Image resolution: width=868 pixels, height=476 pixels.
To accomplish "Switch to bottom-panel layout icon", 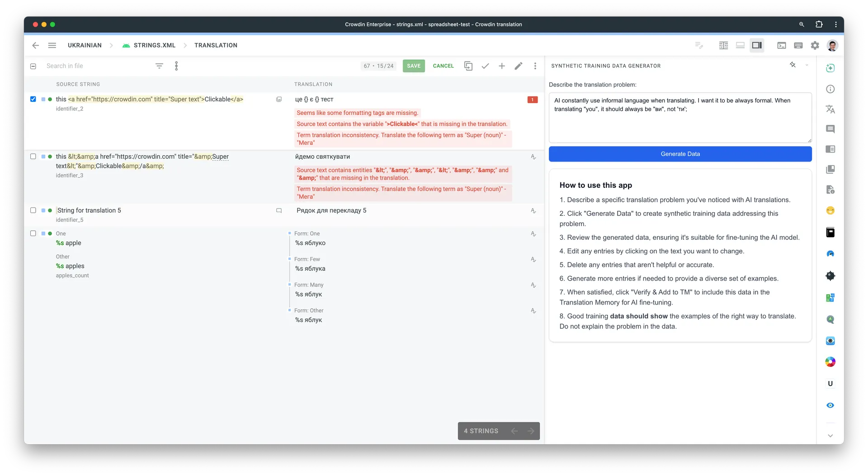I will [x=740, y=45].
